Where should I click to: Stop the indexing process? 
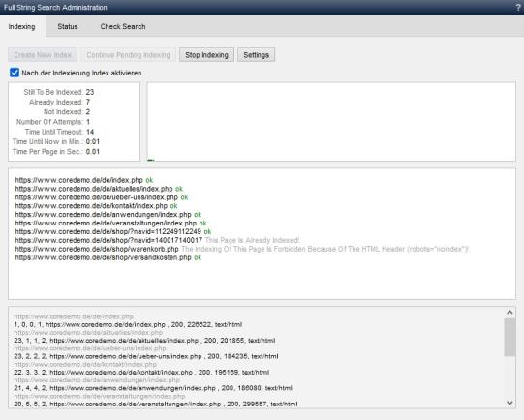[x=207, y=55]
